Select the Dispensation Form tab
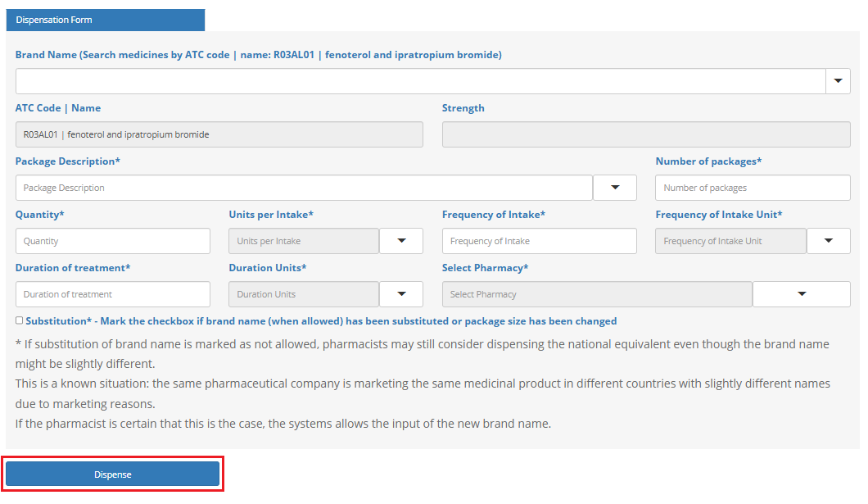The width and height of the screenshot is (868, 504). pos(105,20)
